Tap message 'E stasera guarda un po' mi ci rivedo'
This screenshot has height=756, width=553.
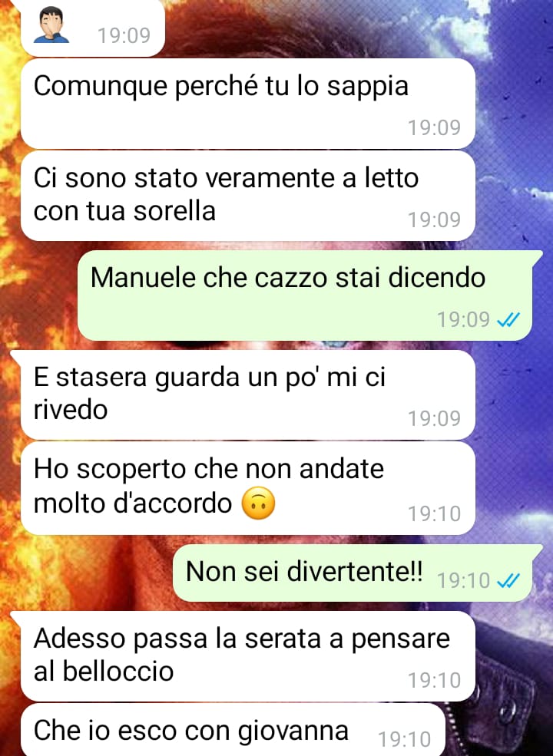pos(248,395)
